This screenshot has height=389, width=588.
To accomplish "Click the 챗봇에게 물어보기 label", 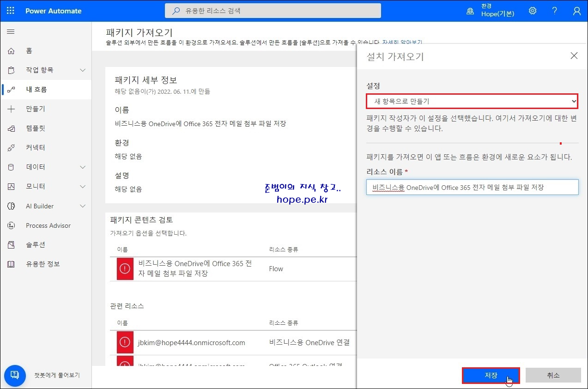I will pos(57,375).
